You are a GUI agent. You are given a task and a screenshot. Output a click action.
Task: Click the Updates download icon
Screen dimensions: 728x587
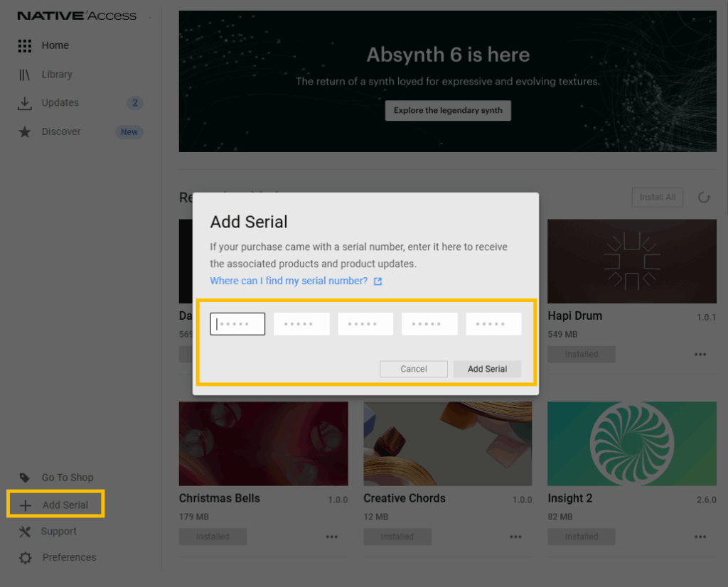coord(25,103)
